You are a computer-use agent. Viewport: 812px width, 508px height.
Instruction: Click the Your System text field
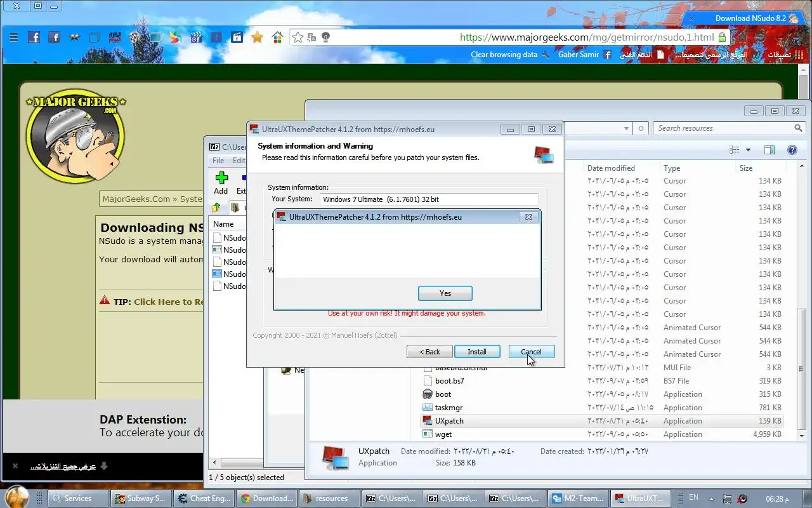429,199
